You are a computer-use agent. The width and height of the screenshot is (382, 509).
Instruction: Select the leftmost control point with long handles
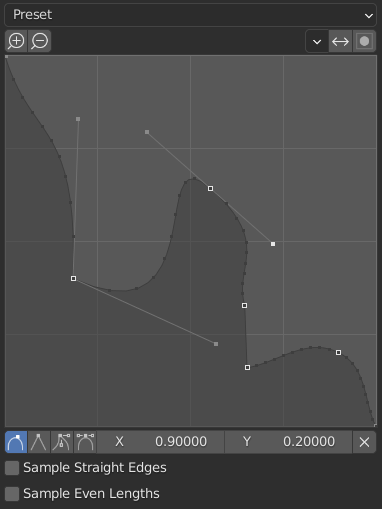pos(73,278)
